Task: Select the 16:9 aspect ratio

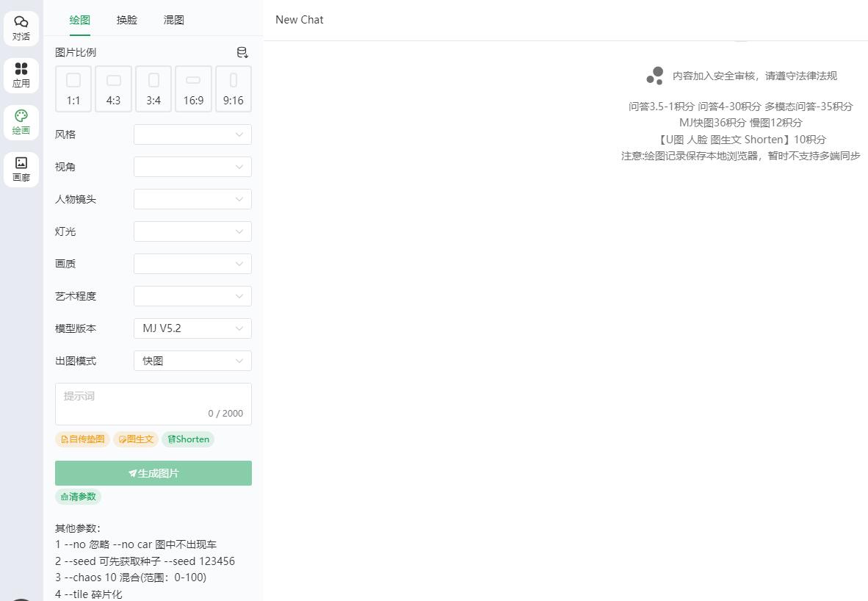Action: click(193, 89)
